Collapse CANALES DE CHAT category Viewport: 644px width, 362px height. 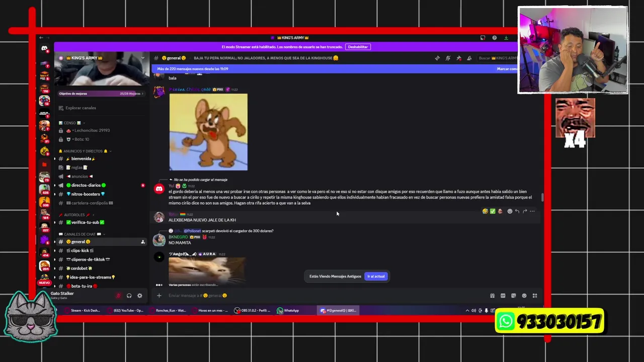82,234
